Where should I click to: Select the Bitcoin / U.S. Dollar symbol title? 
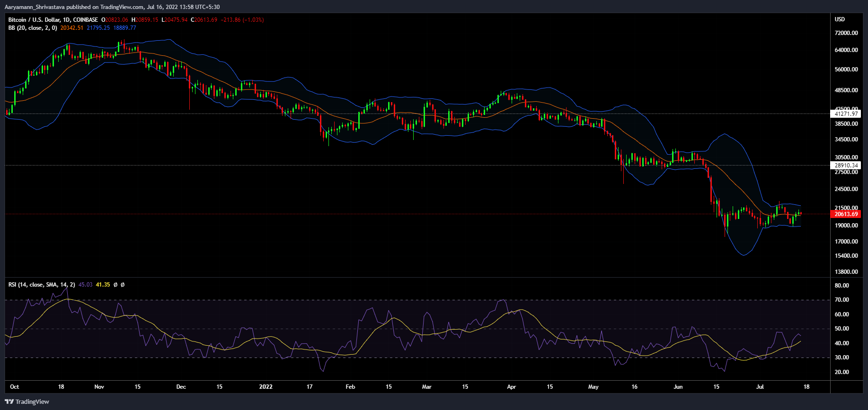(x=53, y=20)
